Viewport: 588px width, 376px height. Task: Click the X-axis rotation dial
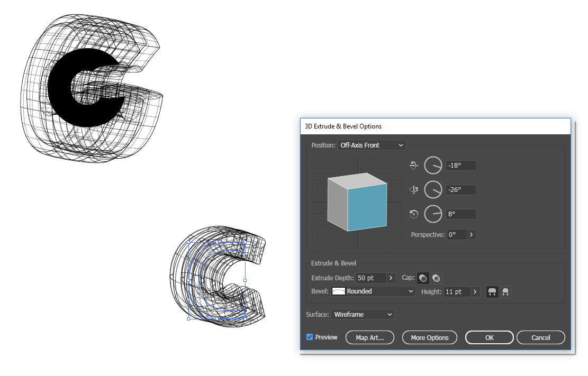[x=433, y=165]
